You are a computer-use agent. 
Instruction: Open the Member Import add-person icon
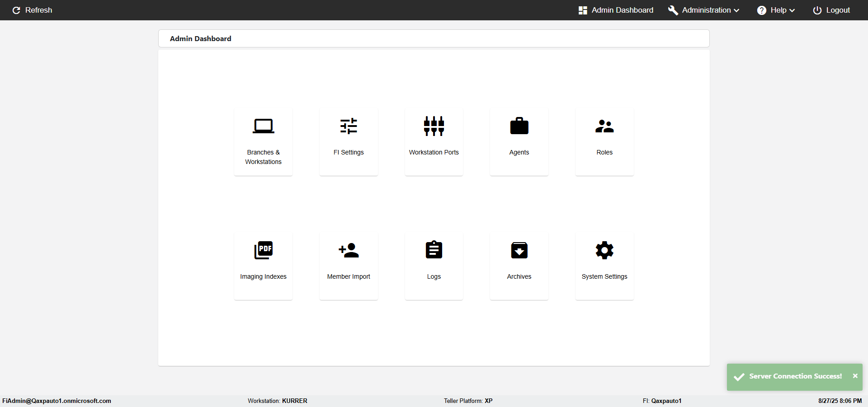point(349,250)
